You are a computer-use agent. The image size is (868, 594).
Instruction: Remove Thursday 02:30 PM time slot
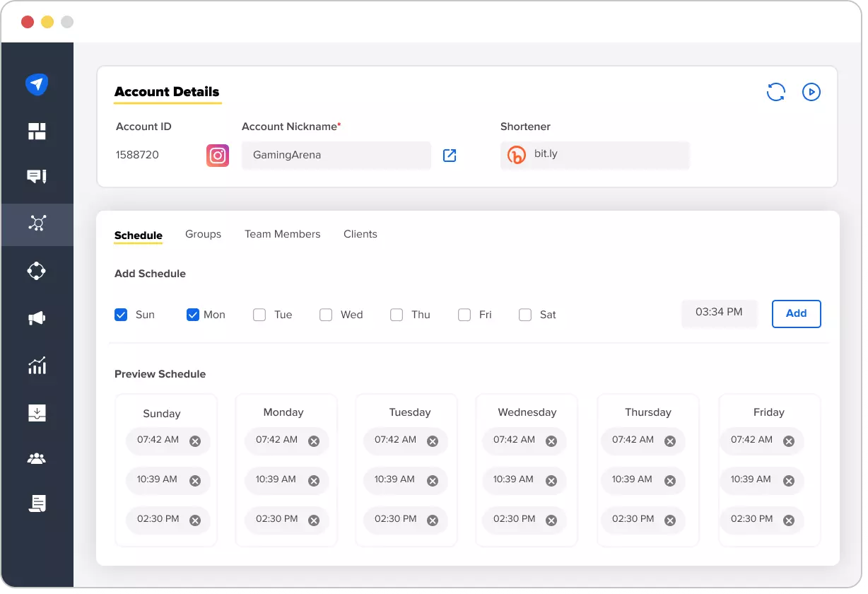point(670,520)
